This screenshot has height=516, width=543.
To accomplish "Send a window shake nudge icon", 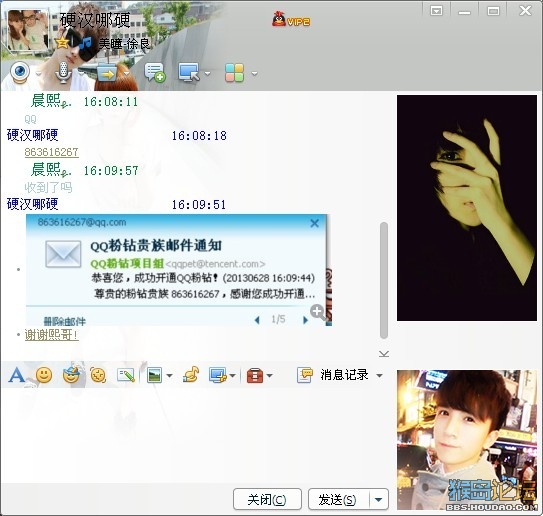I will click(x=98, y=375).
